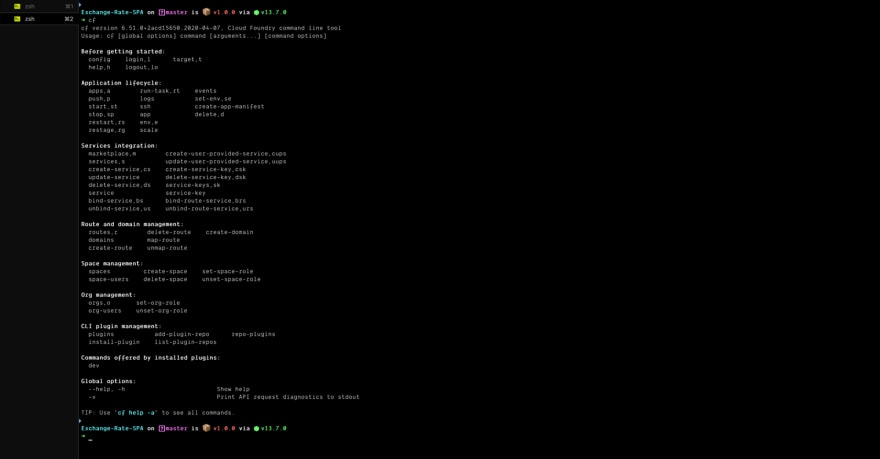Image resolution: width=880 pixels, height=459 pixels.
Task: Click the 'CLI plugin management:' heading
Action: (x=121, y=326)
